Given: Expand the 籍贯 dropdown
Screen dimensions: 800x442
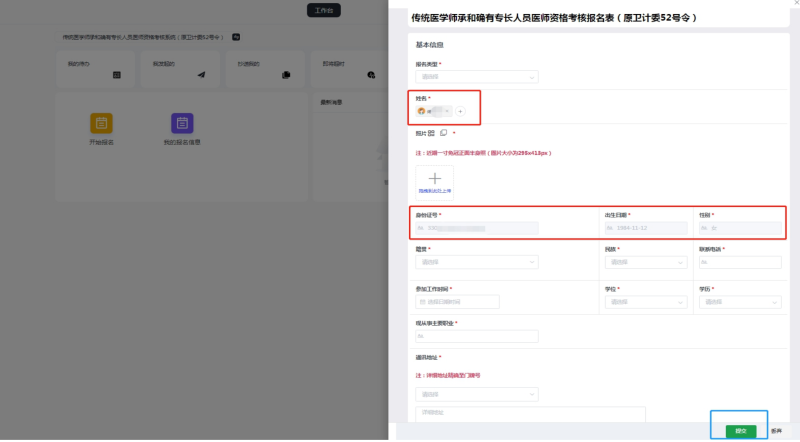Looking at the screenshot, I should pos(476,262).
